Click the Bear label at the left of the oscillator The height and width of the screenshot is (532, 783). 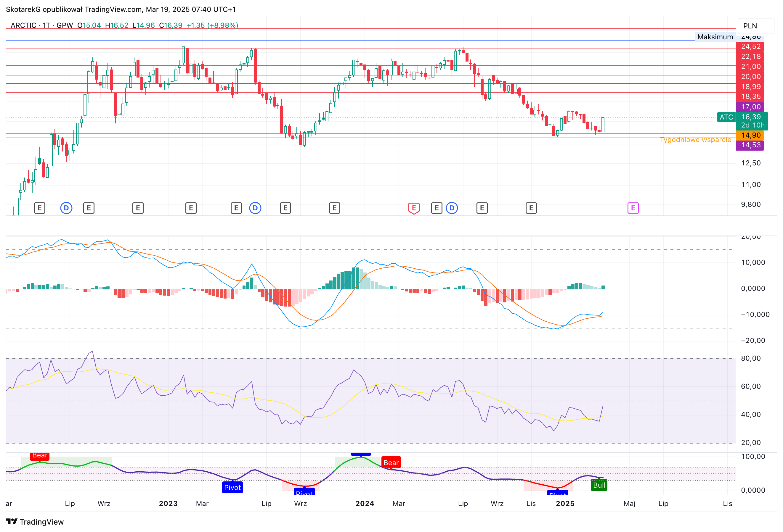[x=40, y=456]
